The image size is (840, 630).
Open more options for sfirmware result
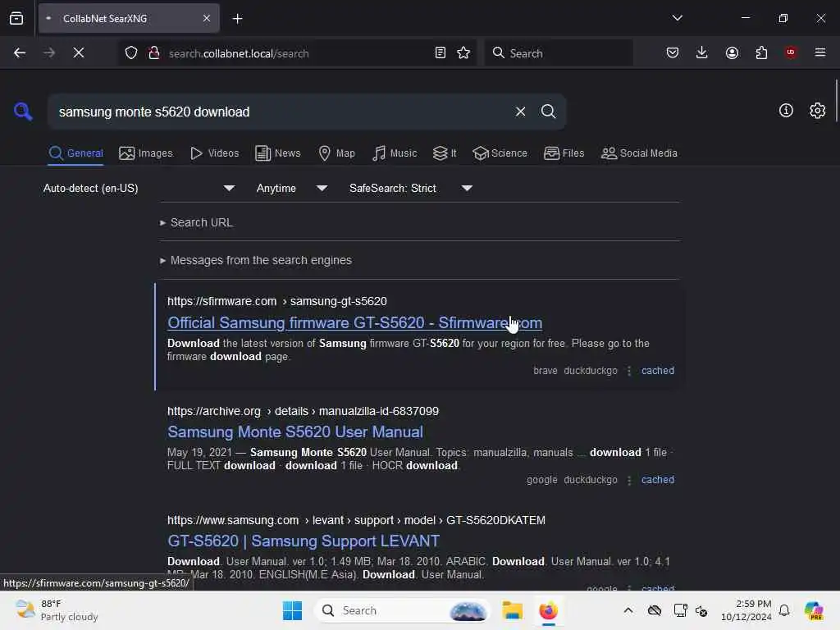click(629, 371)
